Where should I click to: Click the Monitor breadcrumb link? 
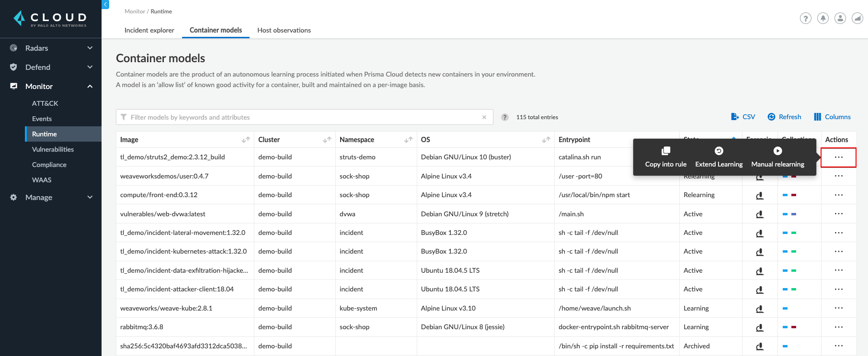tap(135, 11)
